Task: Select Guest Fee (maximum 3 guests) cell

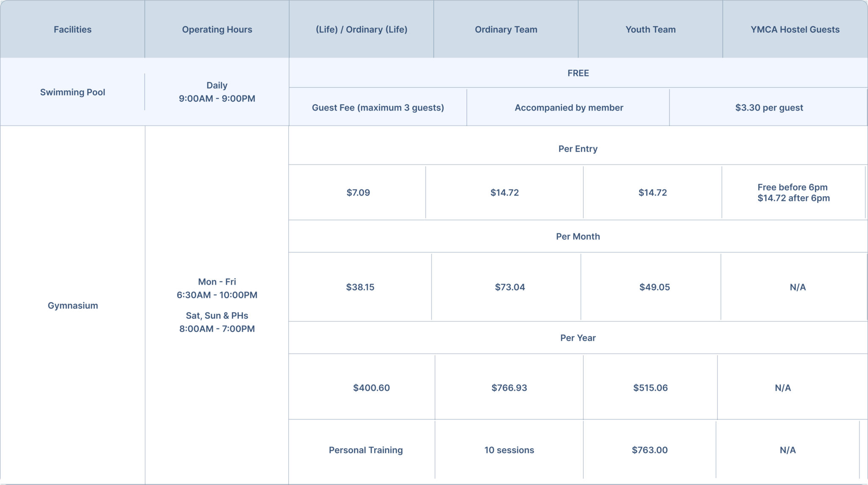Action: coord(378,107)
